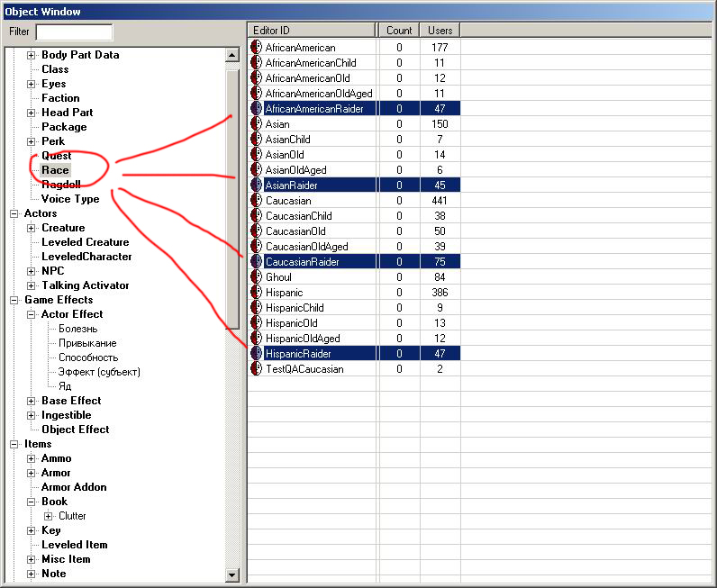Screen dimensions: 717x588
Task: Click the CaucasianRaider race icon
Action: [257, 261]
